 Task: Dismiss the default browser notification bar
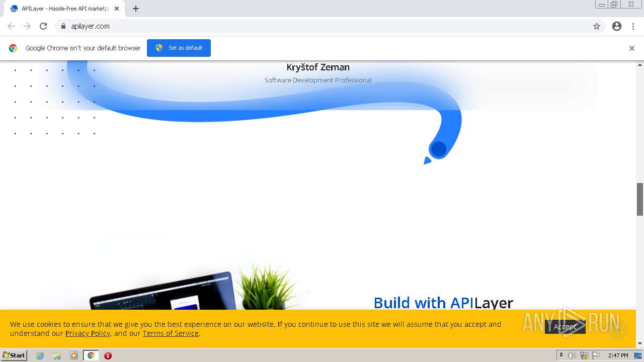pyautogui.click(x=632, y=48)
